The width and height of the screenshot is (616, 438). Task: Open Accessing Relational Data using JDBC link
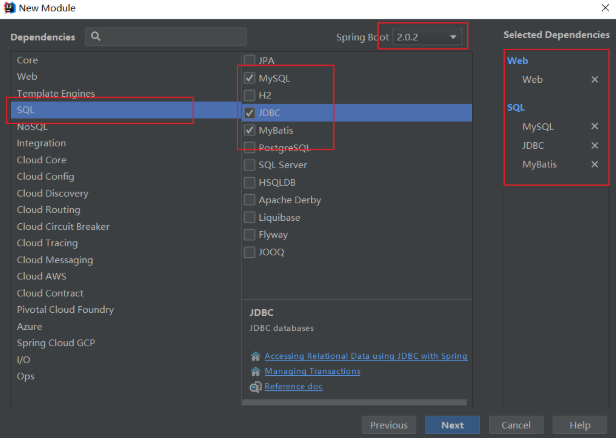pyautogui.click(x=366, y=356)
